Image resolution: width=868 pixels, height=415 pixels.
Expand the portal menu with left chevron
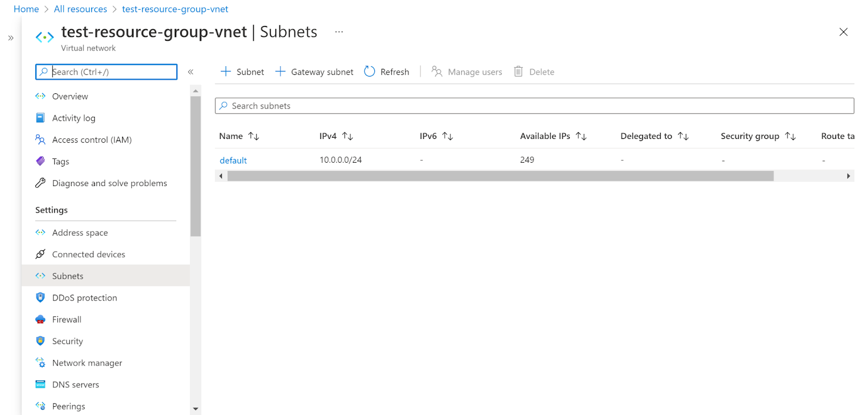[x=11, y=38]
